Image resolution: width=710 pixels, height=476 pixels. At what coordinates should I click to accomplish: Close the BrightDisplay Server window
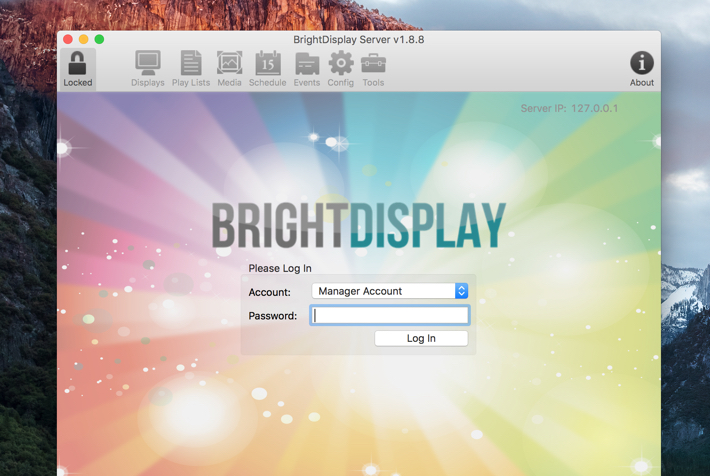pyautogui.click(x=68, y=39)
